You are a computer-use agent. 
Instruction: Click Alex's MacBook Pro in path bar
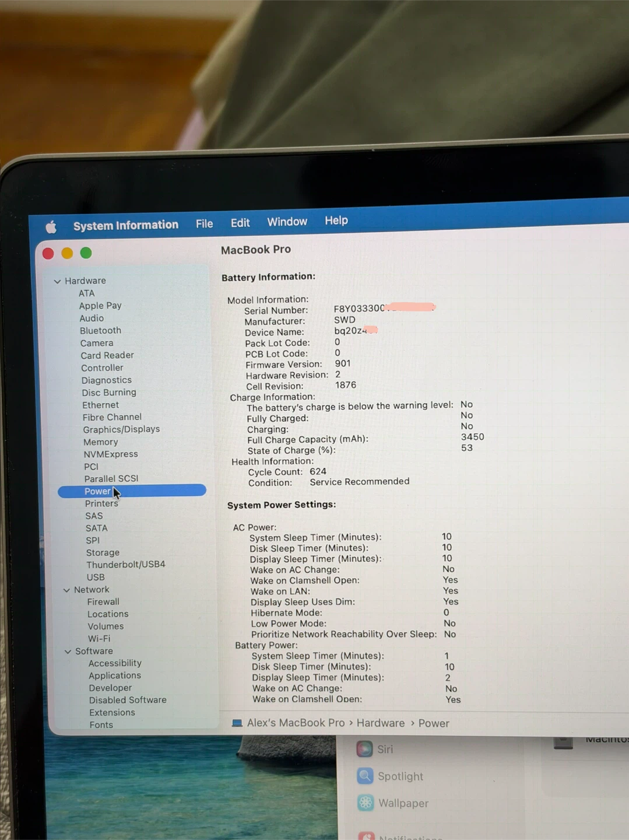296,723
